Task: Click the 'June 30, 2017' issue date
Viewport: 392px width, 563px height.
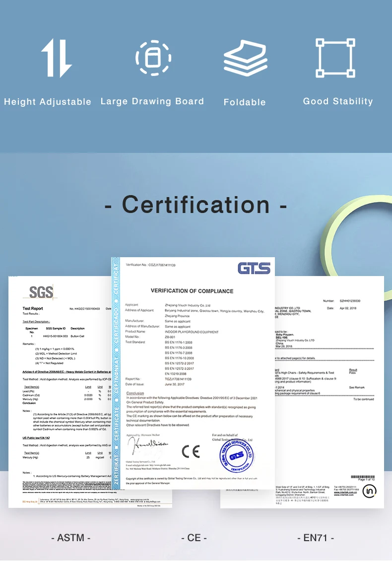Action: pyautogui.click(x=175, y=384)
